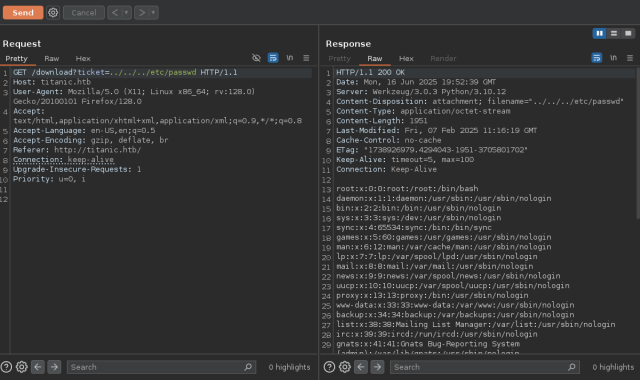Open the Response search settings gear
Viewport: 640px width, 380px height.
[x=345, y=367]
